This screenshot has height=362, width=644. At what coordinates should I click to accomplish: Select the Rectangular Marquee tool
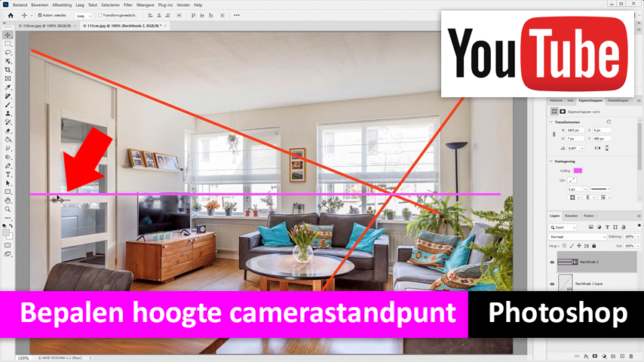pos(8,44)
